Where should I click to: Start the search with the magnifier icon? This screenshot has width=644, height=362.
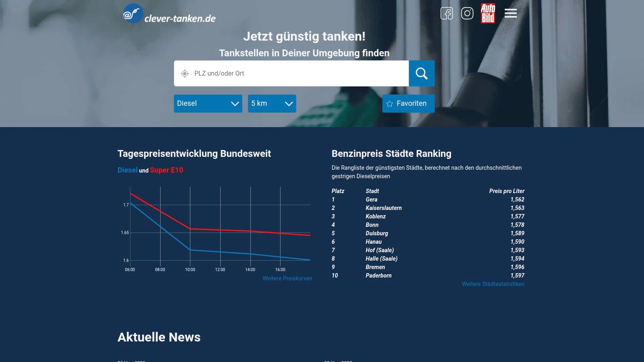point(421,73)
